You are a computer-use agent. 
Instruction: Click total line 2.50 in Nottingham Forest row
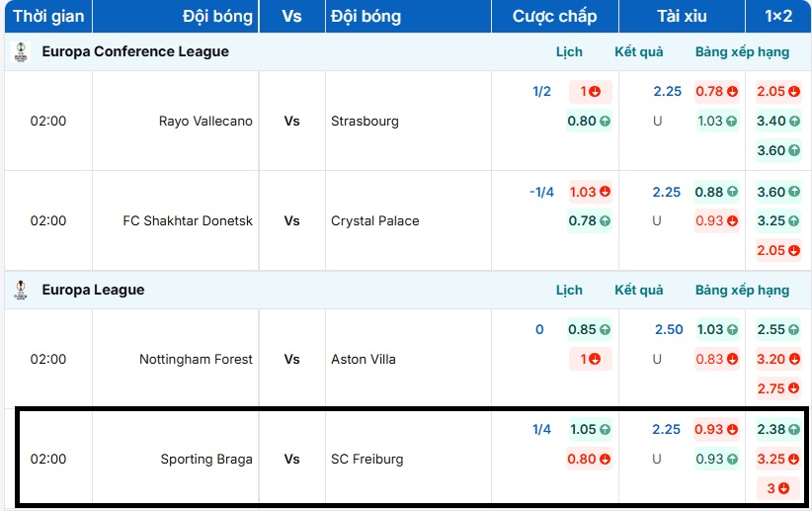[x=669, y=329]
